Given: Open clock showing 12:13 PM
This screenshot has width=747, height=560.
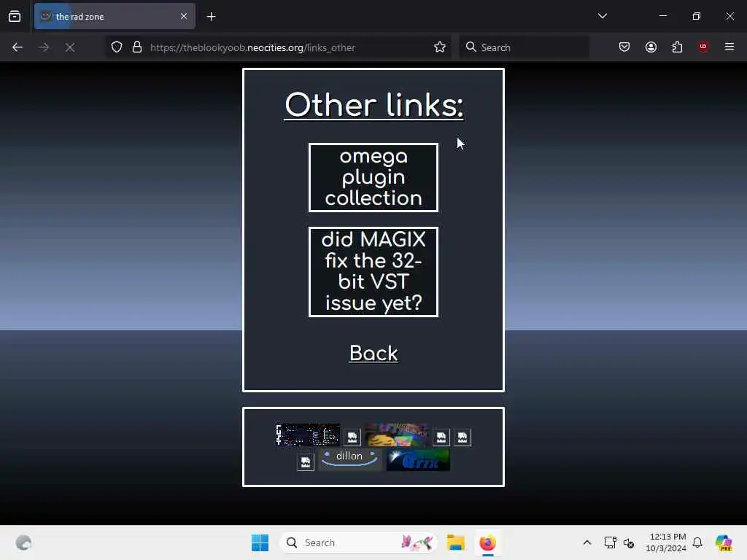Looking at the screenshot, I should [x=665, y=542].
